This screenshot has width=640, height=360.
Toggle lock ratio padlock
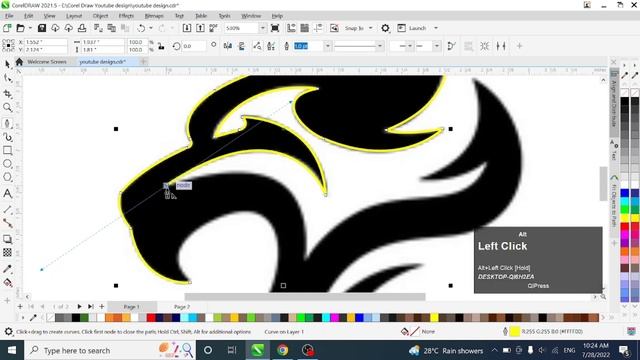tap(161, 46)
